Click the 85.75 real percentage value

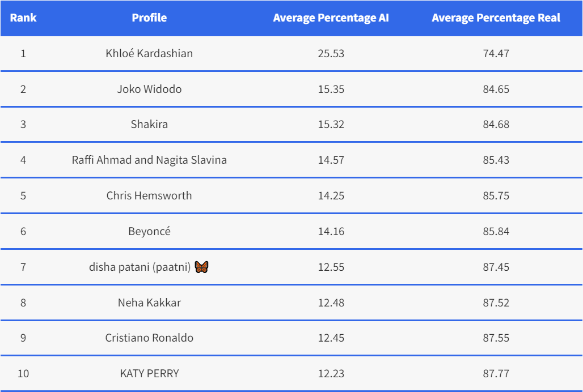496,195
